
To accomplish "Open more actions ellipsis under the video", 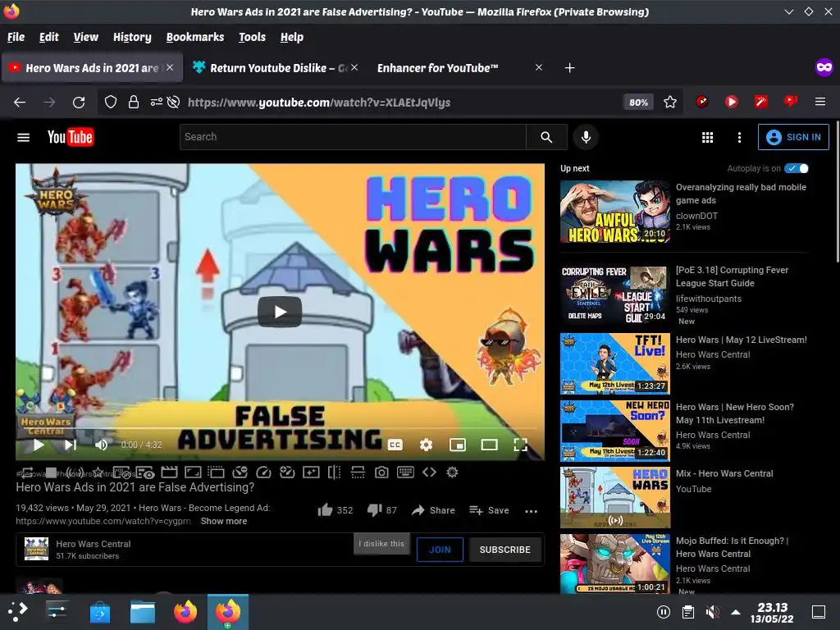I will [531, 511].
